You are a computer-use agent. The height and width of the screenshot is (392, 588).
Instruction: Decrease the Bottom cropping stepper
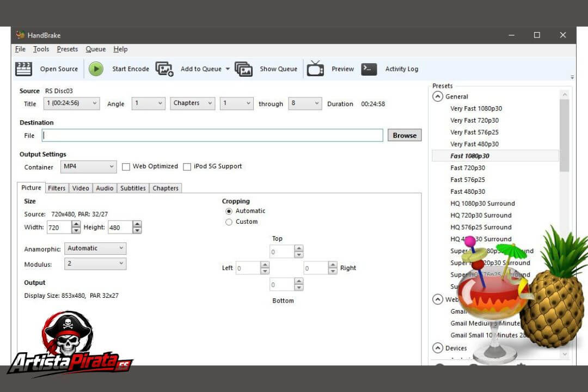298,287
